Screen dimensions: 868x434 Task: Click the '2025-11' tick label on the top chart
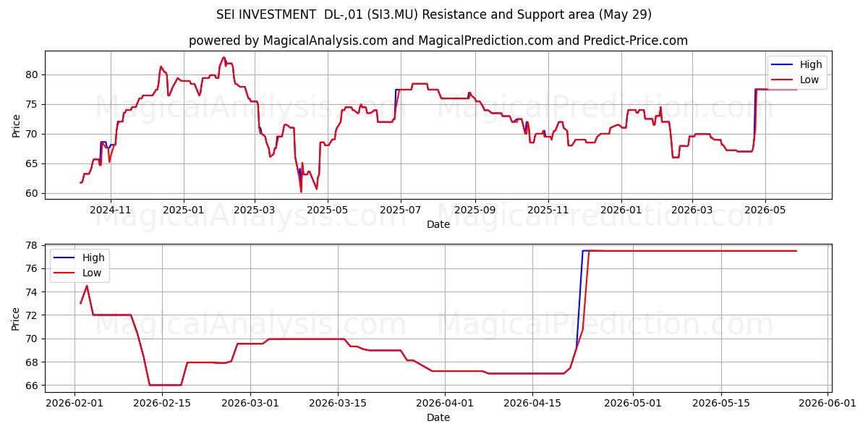tap(548, 210)
